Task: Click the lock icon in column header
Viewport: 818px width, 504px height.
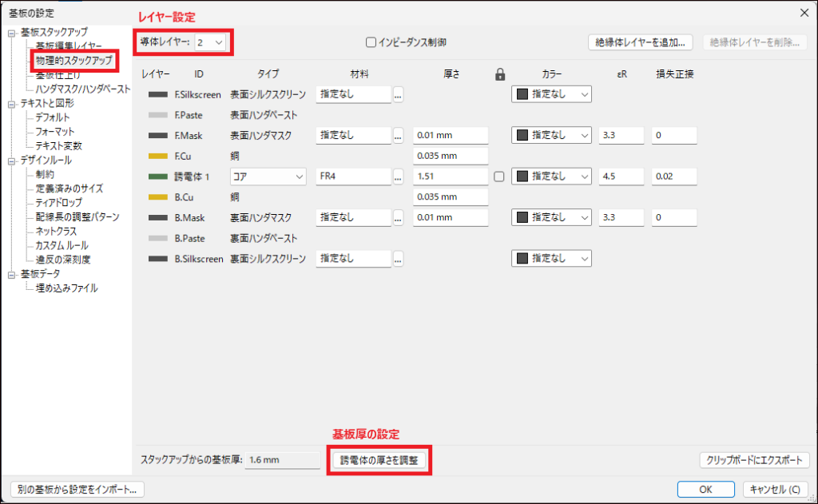Action: [500, 74]
